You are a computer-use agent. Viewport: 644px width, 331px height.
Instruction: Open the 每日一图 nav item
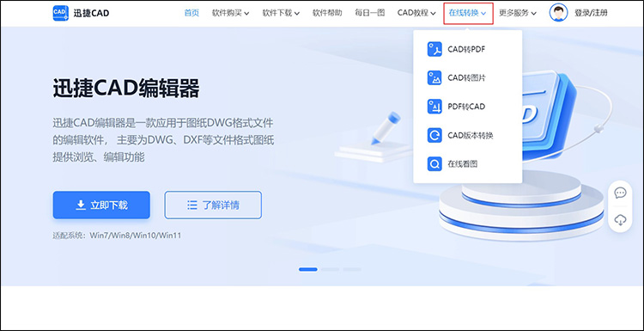pos(369,13)
